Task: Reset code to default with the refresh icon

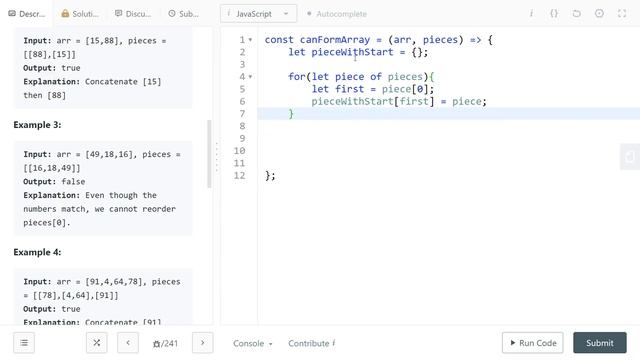Action: [x=576, y=13]
